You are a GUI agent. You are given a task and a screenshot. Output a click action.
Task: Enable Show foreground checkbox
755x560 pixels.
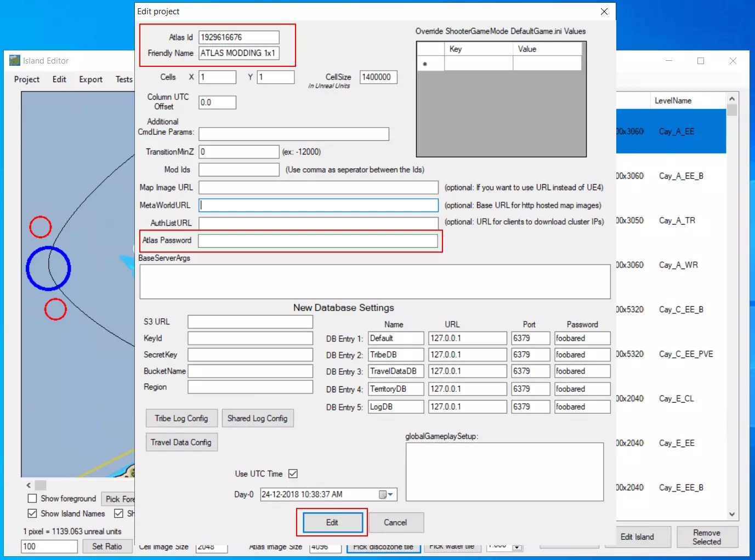pyautogui.click(x=32, y=499)
